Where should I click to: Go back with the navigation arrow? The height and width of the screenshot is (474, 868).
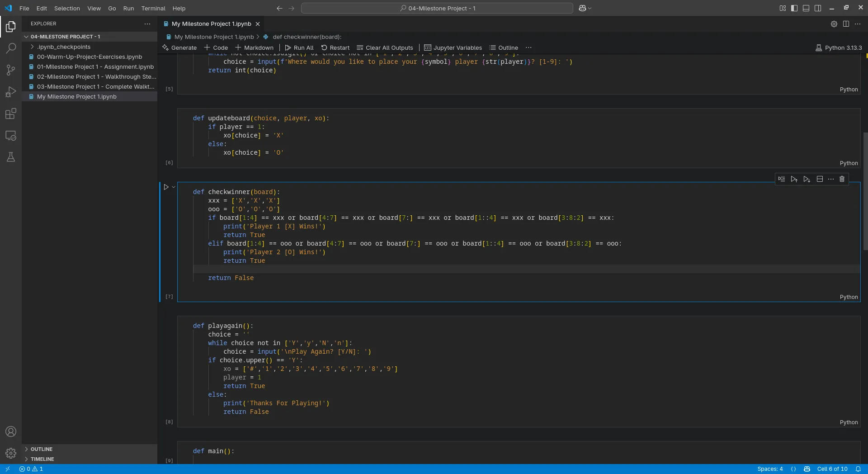click(279, 8)
